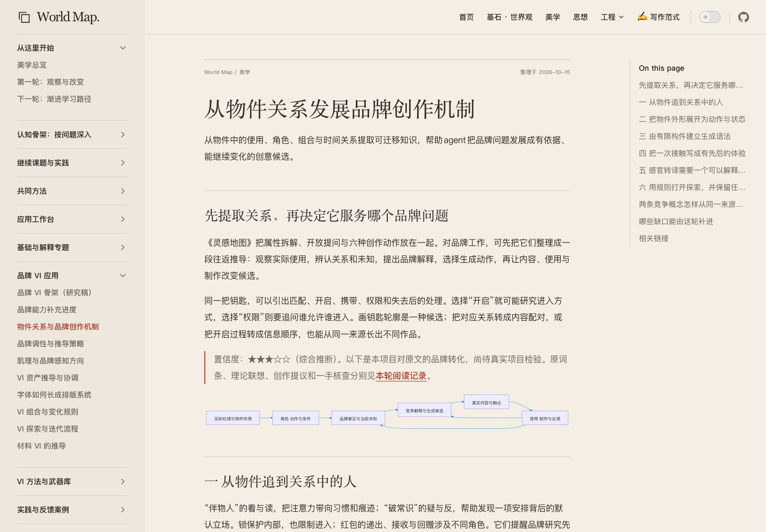The width and height of the screenshot is (766, 532).
Task: Toggle the light/dark theme switch
Action: (710, 17)
